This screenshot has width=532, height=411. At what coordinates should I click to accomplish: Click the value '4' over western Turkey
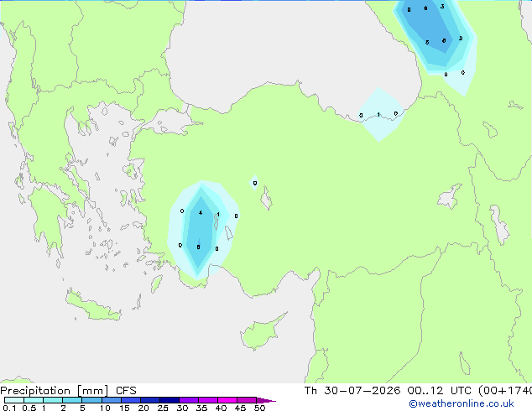[x=201, y=212]
